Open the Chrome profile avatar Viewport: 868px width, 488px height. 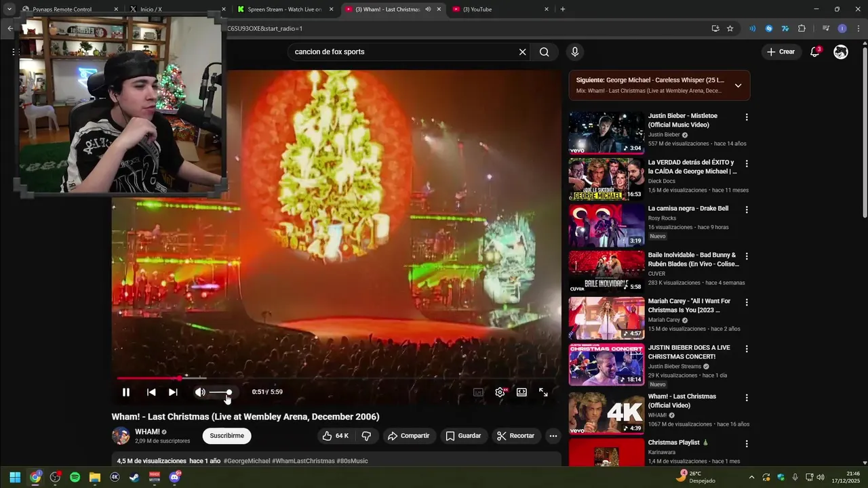842,28
